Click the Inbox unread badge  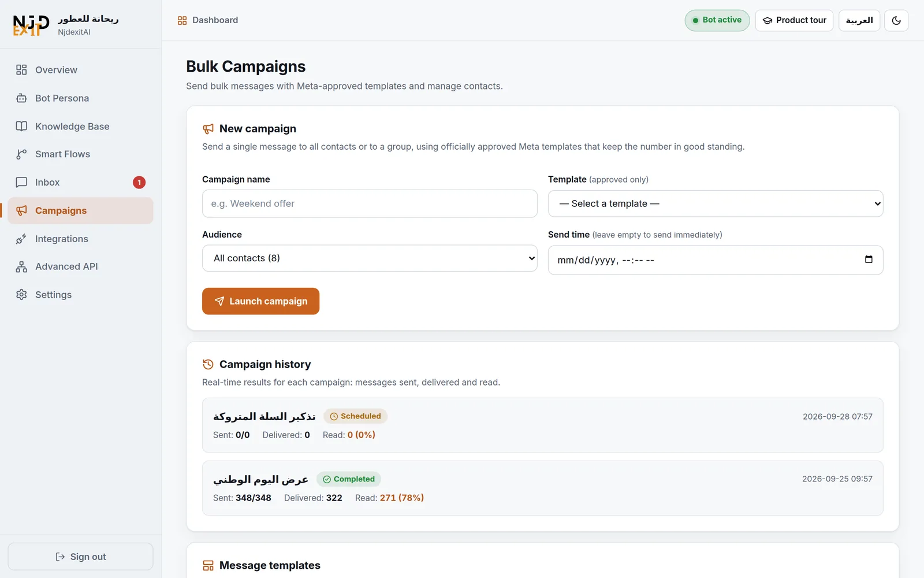[139, 183]
